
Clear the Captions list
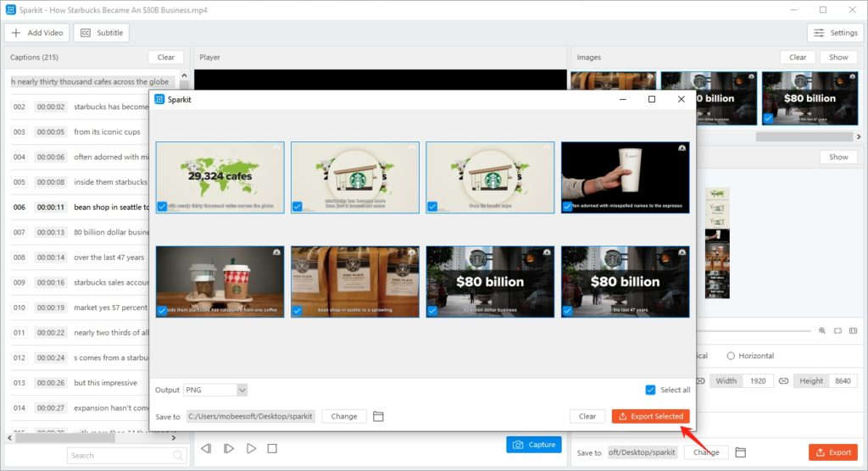point(165,57)
